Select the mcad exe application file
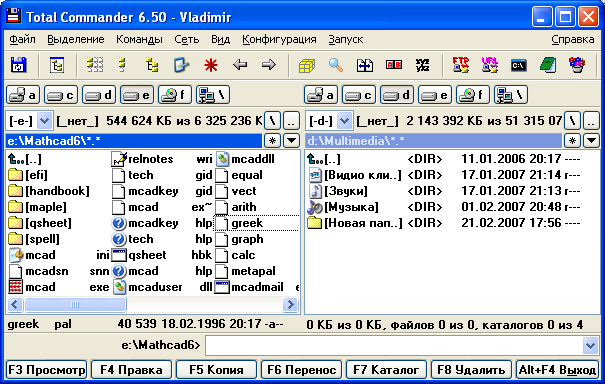 pyautogui.click(x=59, y=287)
